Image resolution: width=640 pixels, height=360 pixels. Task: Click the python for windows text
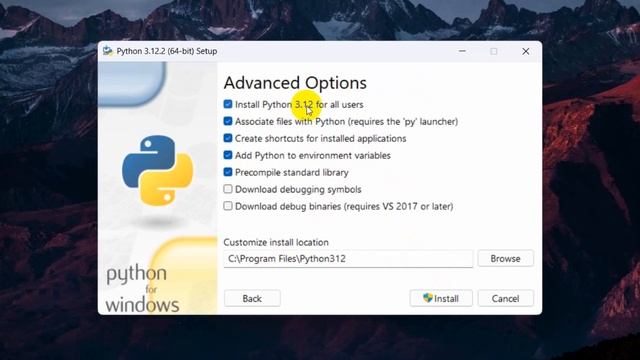click(x=142, y=289)
